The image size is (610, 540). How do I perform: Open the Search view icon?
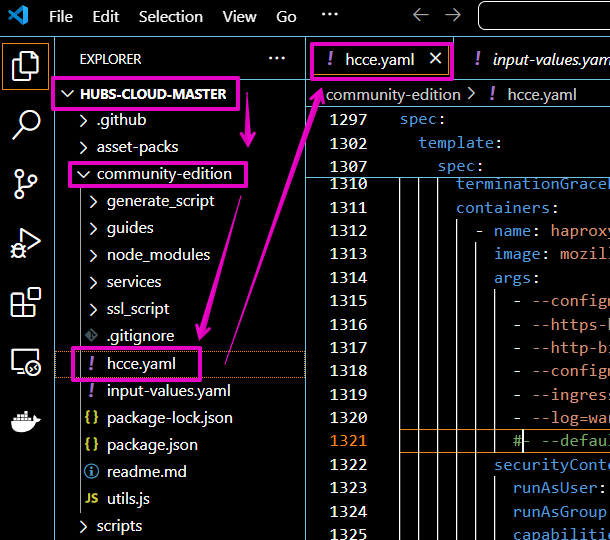[x=26, y=124]
